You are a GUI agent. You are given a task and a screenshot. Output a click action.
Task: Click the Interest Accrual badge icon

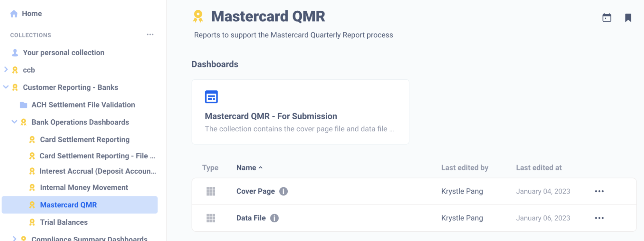tap(32, 171)
